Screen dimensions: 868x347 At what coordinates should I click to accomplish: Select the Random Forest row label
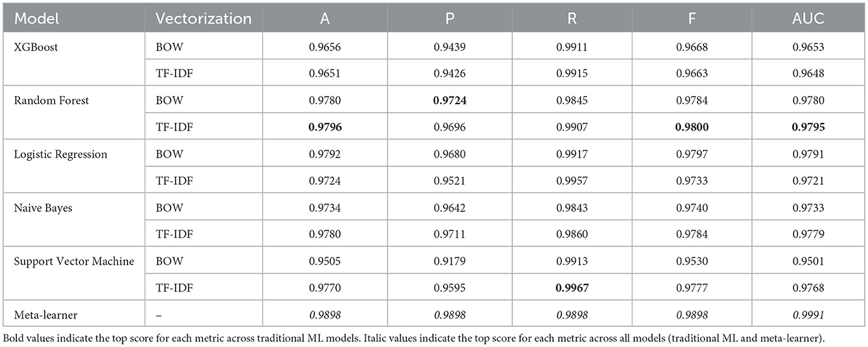[52, 100]
